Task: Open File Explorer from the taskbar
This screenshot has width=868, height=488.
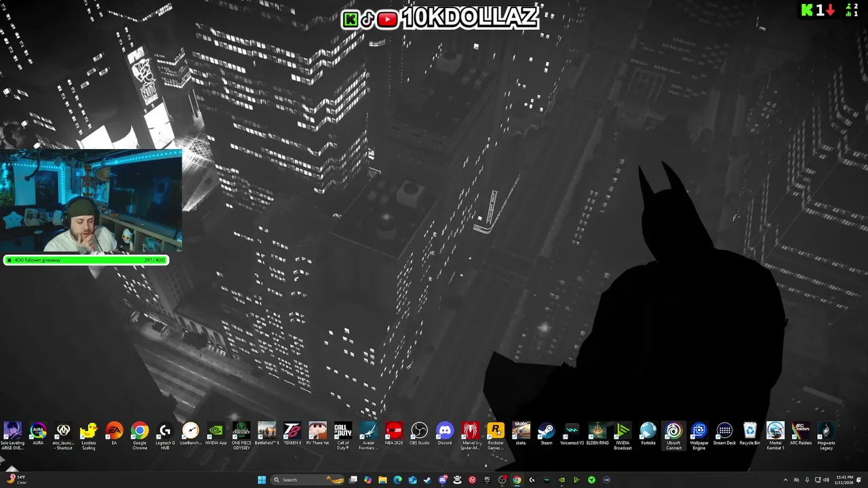Action: tap(382, 480)
